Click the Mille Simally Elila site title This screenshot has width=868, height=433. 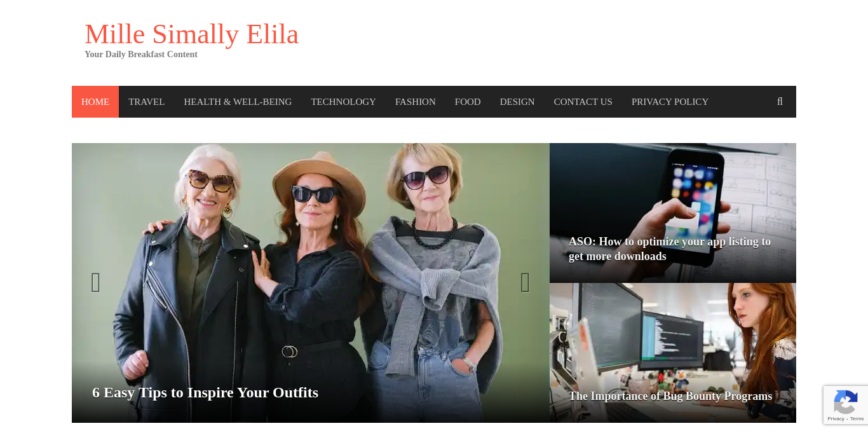click(192, 34)
